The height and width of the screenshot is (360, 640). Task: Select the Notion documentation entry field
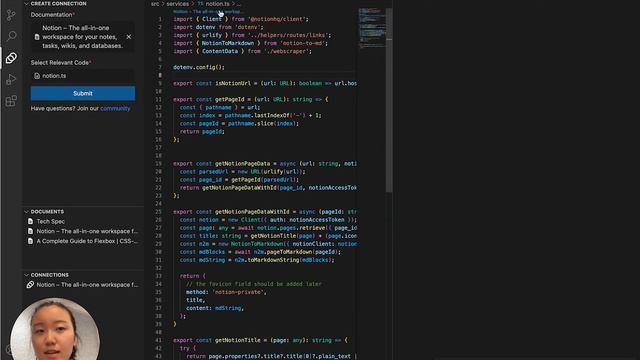click(83, 37)
